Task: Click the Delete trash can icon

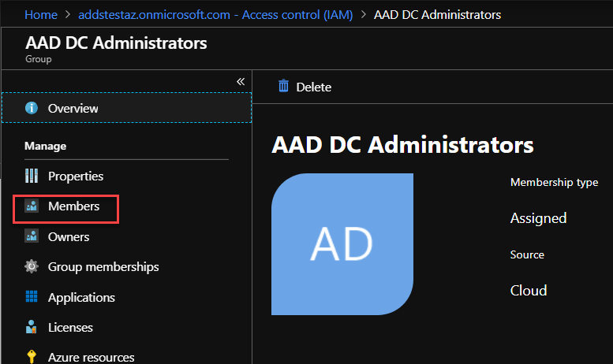Action: [283, 86]
